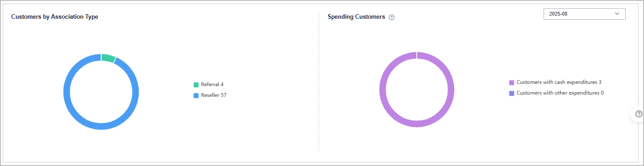Click the green Referral donut segment
The image size is (644, 166).
109,58
